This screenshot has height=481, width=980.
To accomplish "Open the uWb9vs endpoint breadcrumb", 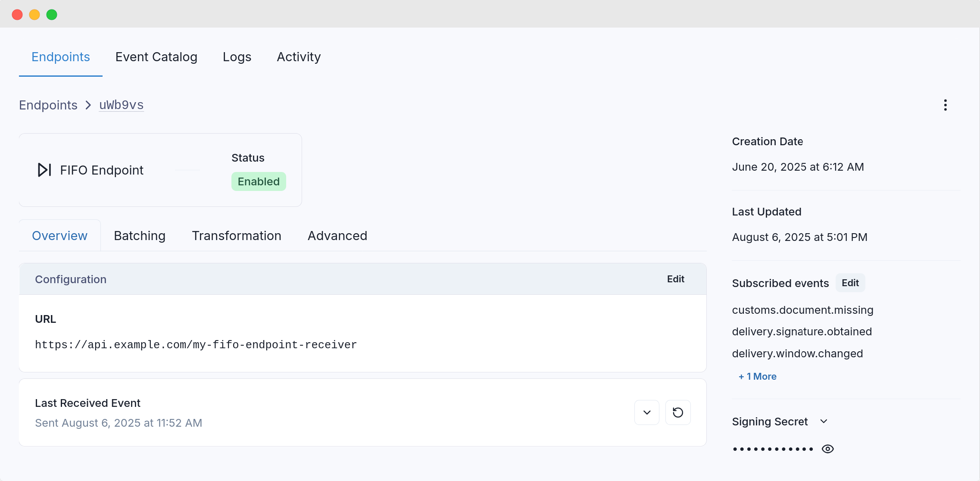I will [x=121, y=105].
